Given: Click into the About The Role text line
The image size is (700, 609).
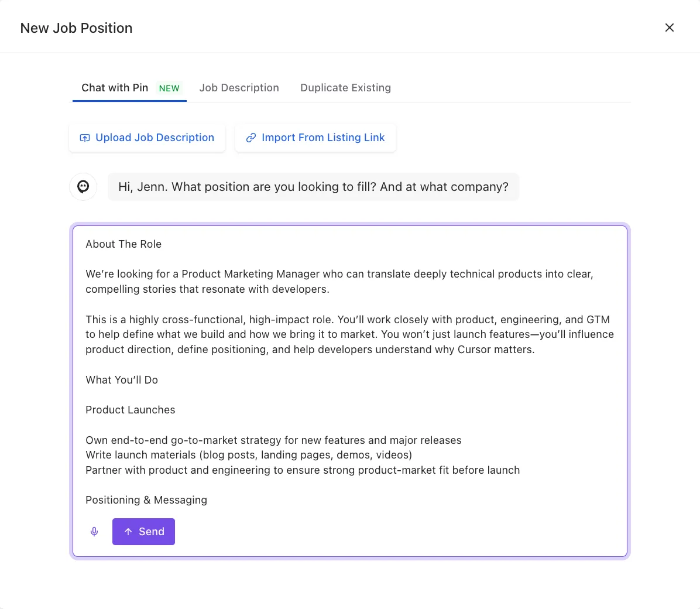Looking at the screenshot, I should [123, 244].
